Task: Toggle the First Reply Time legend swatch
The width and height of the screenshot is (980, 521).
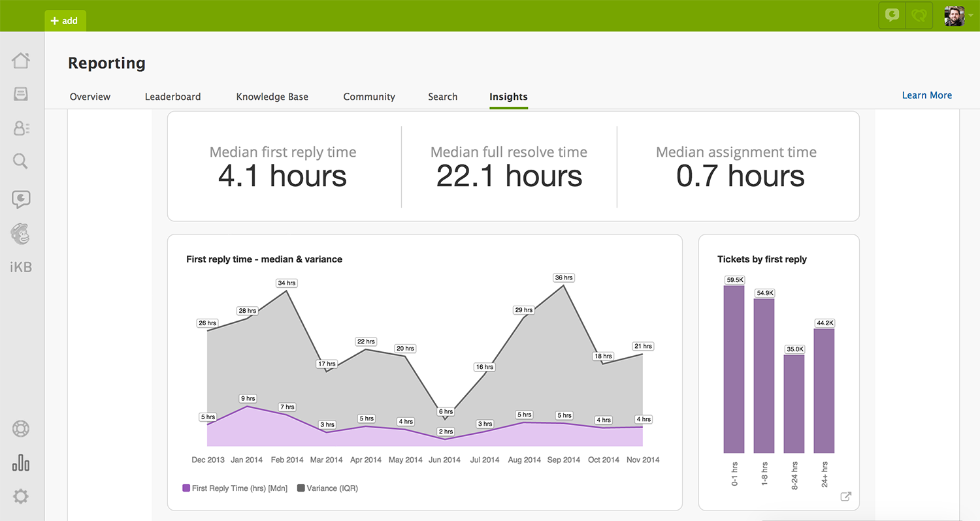Action: pyautogui.click(x=186, y=488)
